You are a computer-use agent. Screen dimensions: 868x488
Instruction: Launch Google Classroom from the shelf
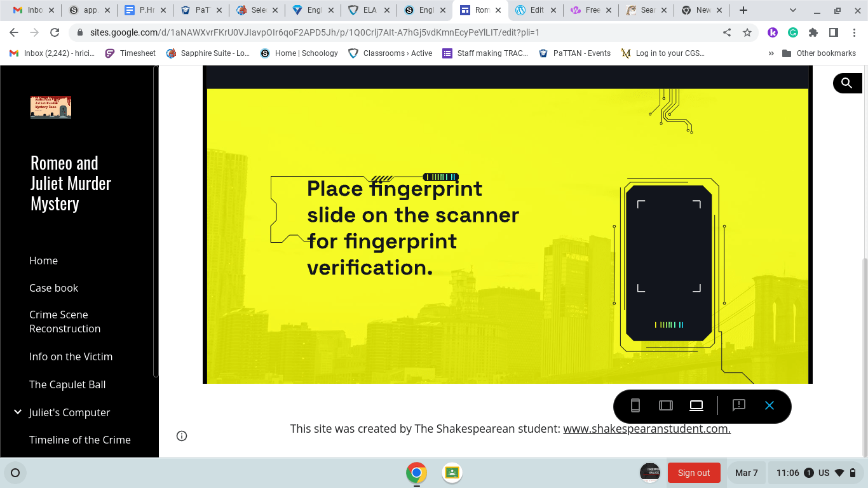[452, 473]
